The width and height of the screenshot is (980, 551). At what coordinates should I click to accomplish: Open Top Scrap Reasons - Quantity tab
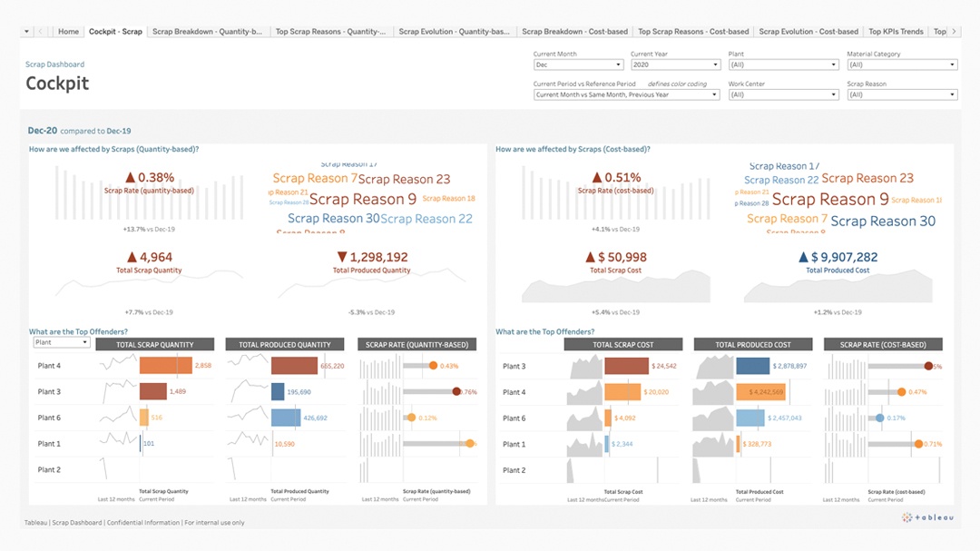pyautogui.click(x=330, y=31)
